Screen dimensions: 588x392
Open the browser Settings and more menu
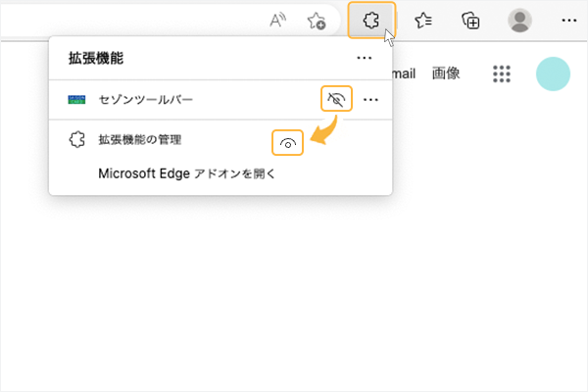[x=568, y=20]
